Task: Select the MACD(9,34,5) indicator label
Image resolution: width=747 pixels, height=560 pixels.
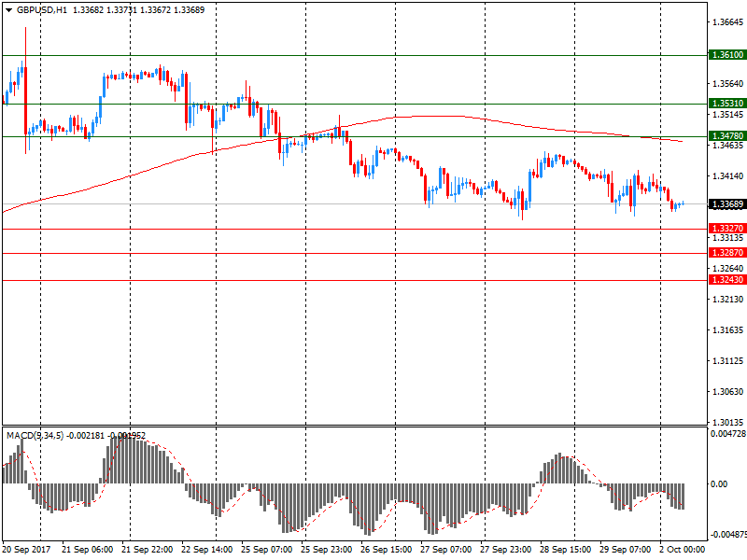Action: [x=35, y=435]
